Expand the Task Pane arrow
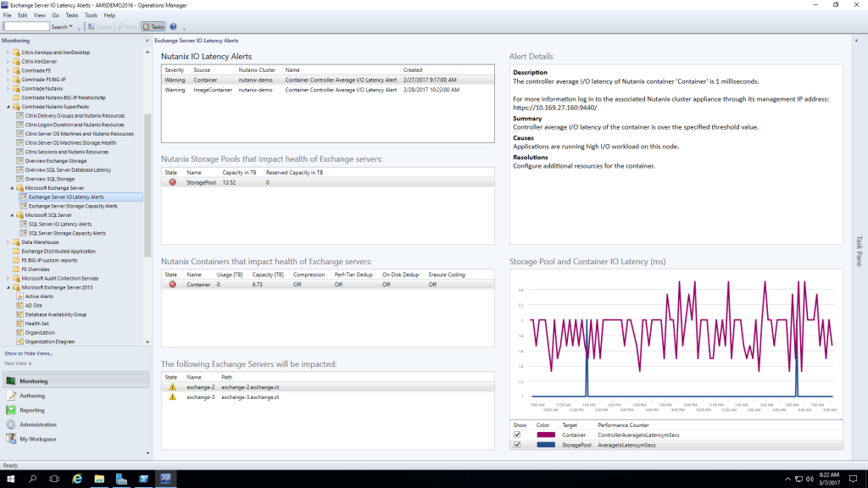The width and height of the screenshot is (868, 488). click(x=856, y=41)
